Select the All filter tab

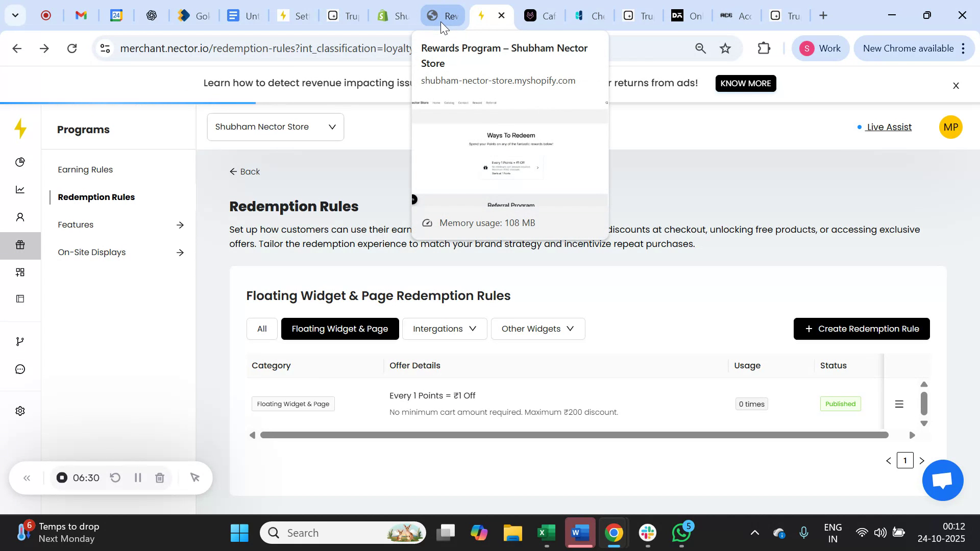[x=262, y=329]
